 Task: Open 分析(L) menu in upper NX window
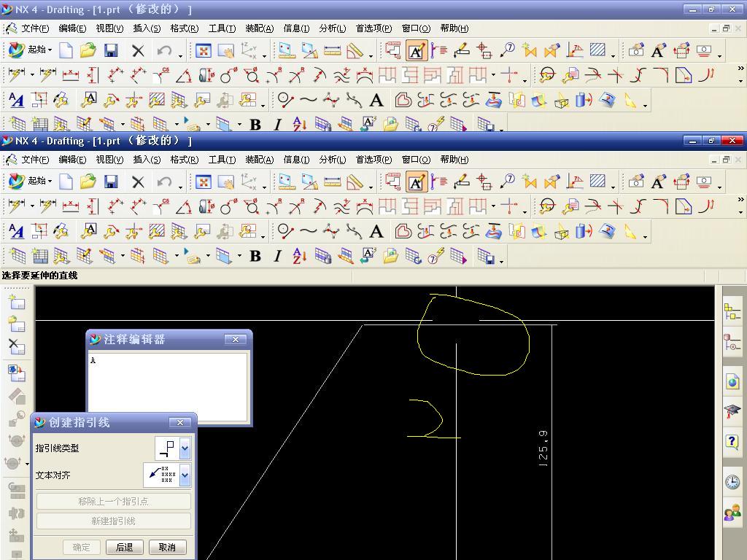tap(333, 28)
